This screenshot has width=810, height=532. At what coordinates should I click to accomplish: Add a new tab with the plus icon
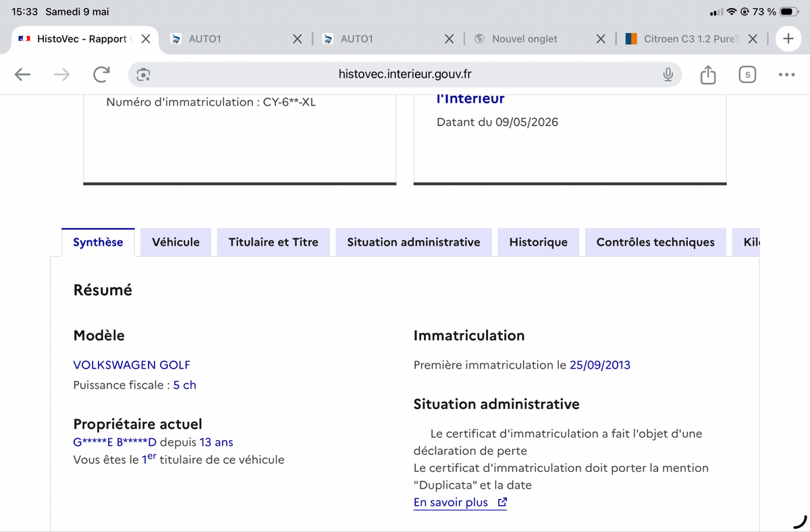[788, 39]
